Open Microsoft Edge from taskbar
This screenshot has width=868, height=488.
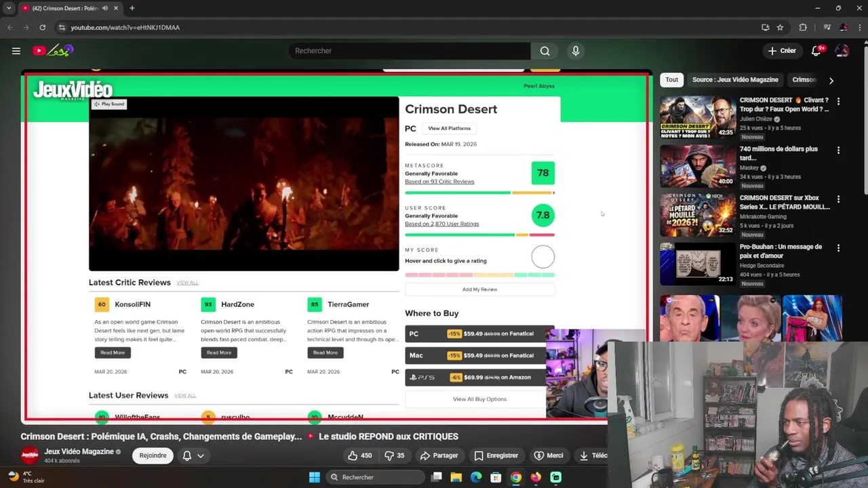click(x=476, y=477)
